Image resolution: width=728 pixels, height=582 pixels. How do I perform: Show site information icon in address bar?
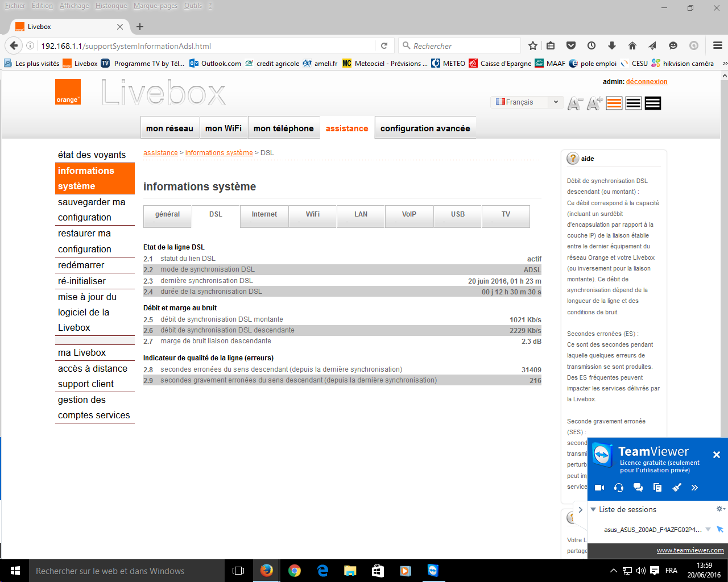coord(30,46)
